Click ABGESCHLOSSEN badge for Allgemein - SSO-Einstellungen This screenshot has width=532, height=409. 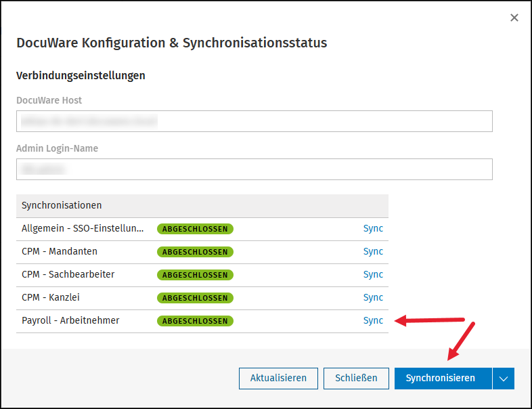pyautogui.click(x=195, y=229)
